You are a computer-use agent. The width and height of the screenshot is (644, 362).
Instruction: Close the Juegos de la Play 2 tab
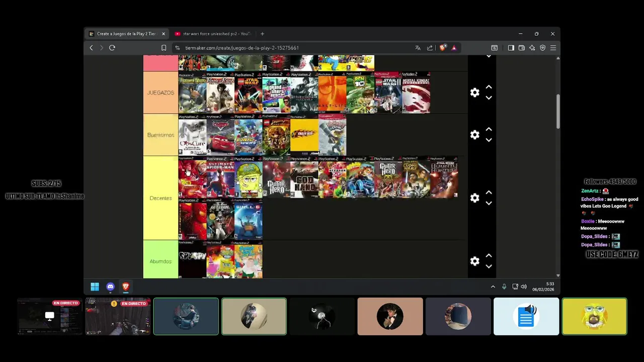pos(163,34)
